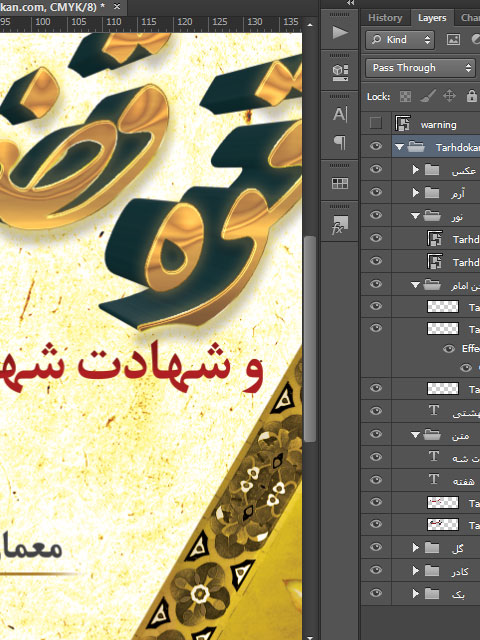Click the نور group folder icon

(432, 216)
